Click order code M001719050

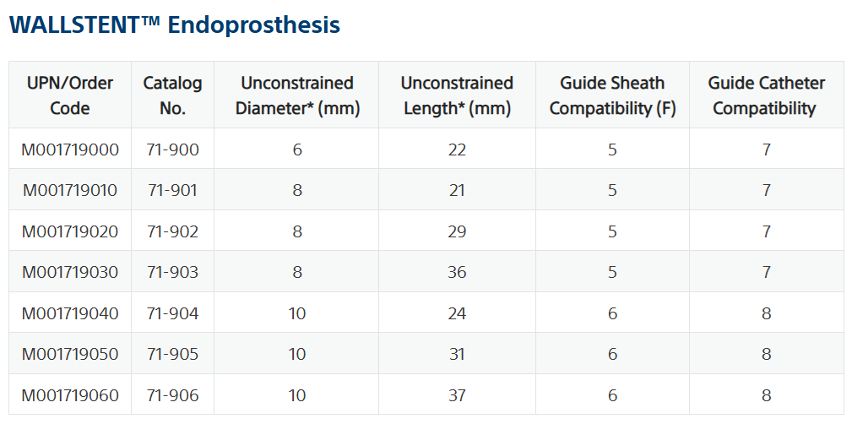[70, 354]
